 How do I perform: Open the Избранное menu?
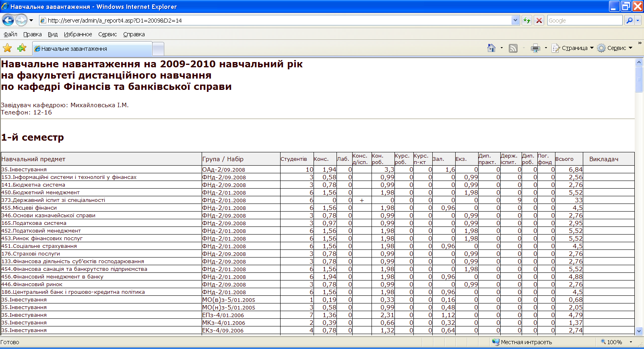78,34
